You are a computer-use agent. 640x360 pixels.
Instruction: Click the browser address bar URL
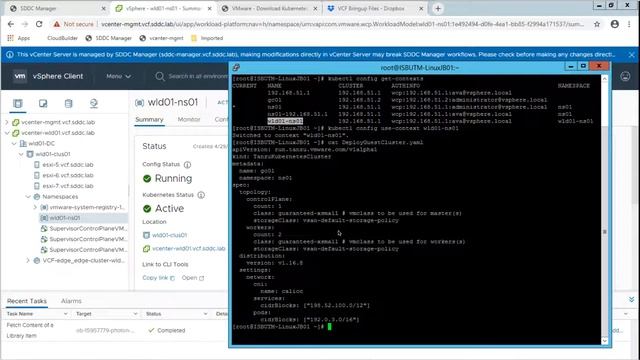(x=342, y=24)
